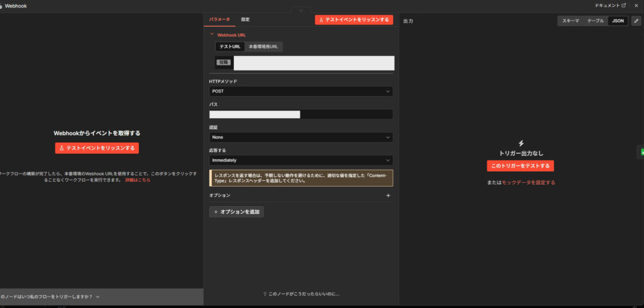
Task: Open ドキュメント external link icon
Action: (x=623, y=5)
